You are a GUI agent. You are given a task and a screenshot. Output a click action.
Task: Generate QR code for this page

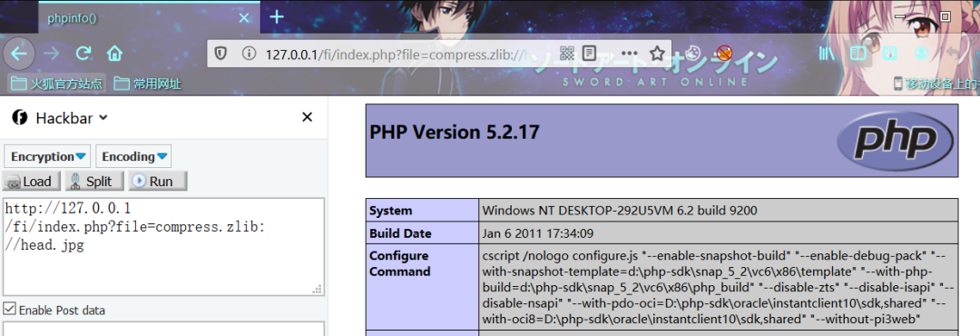(566, 54)
